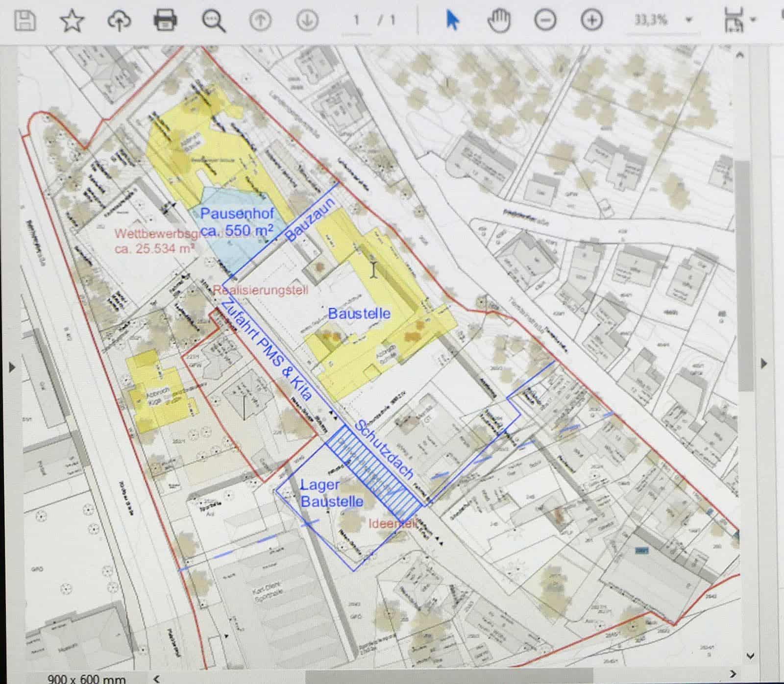Expand the left navigation pane arrow
Image resolution: width=784 pixels, height=684 pixels.
(x=12, y=366)
